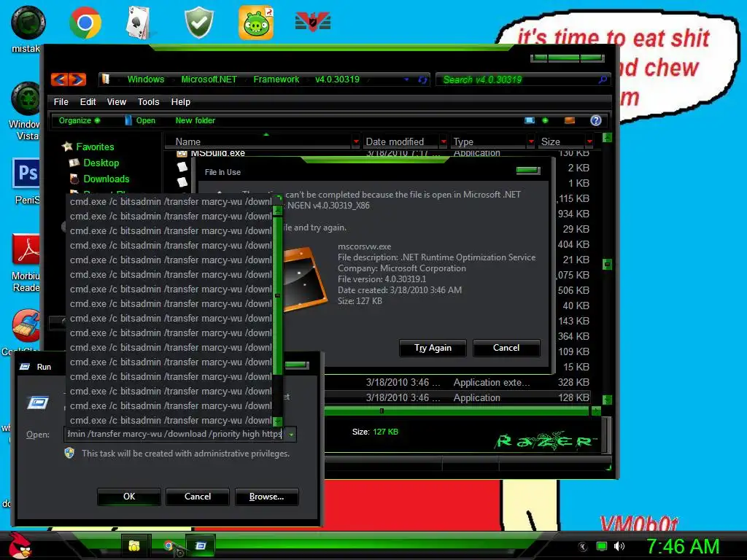This screenshot has height=560, width=747.
Task: Expand the Date modified column filter arrow
Action: 444,141
